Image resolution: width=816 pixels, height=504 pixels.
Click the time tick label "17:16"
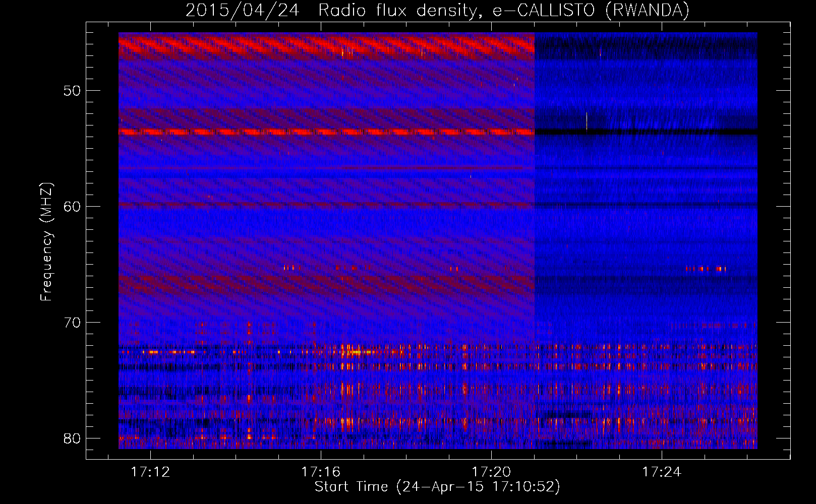tap(321, 472)
